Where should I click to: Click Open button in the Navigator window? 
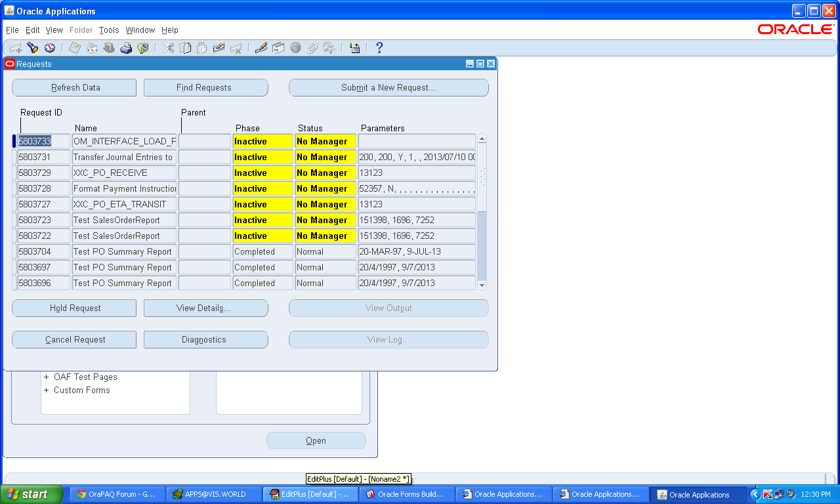point(316,441)
